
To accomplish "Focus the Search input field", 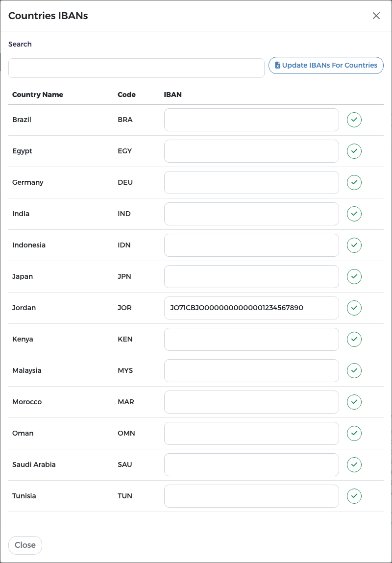I will point(136,68).
